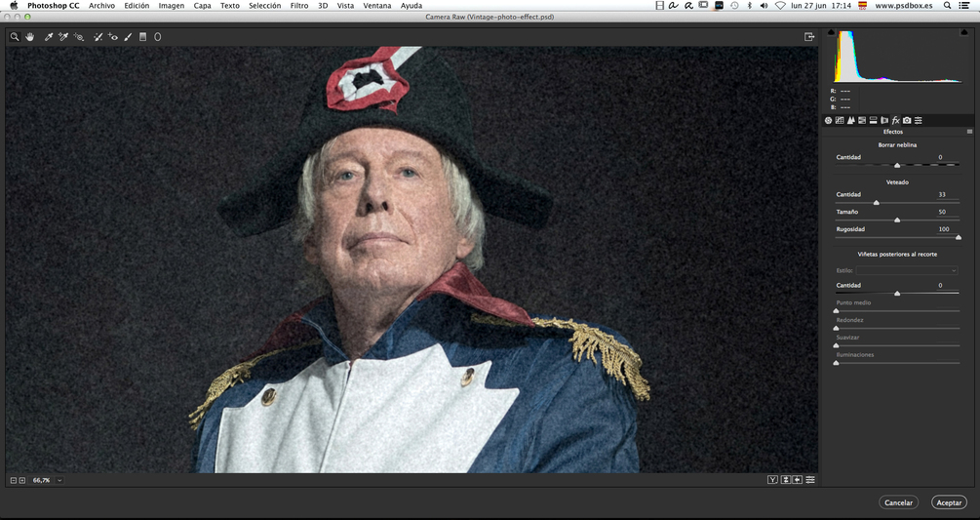Click the Wi-Fi icon in menu bar
Image resolution: width=980 pixels, height=520 pixels.
point(780,6)
